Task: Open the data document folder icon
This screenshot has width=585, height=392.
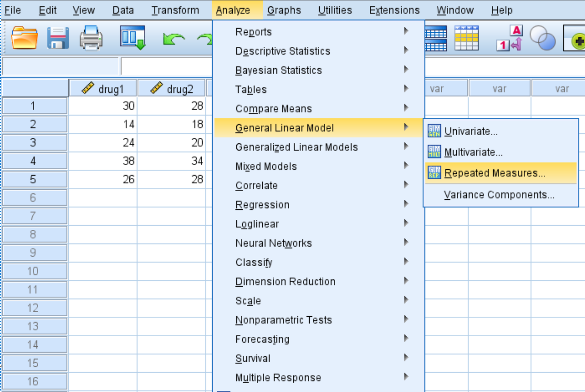Action: click(25, 38)
